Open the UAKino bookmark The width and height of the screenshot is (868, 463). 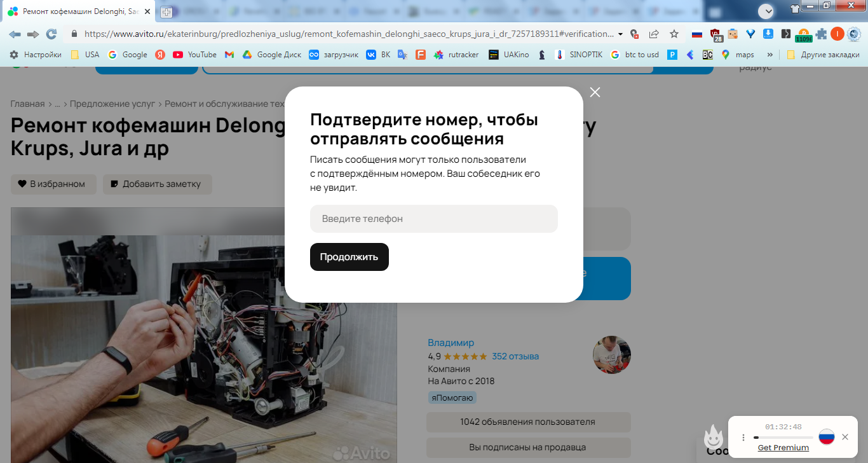[x=509, y=55]
